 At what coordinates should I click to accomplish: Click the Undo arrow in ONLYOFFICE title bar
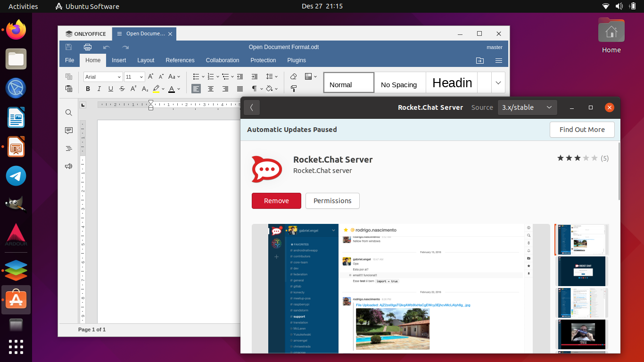click(107, 47)
